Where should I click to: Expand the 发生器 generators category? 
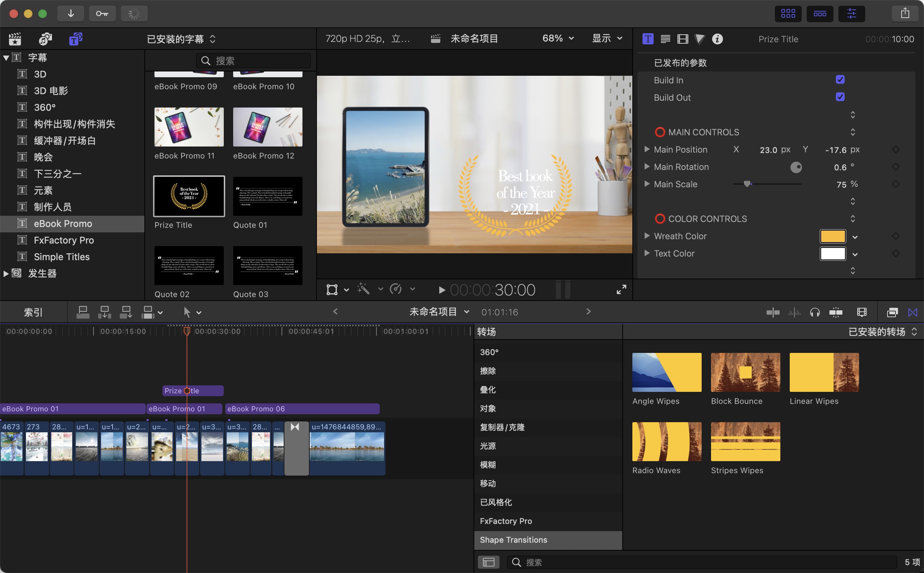click(6, 273)
